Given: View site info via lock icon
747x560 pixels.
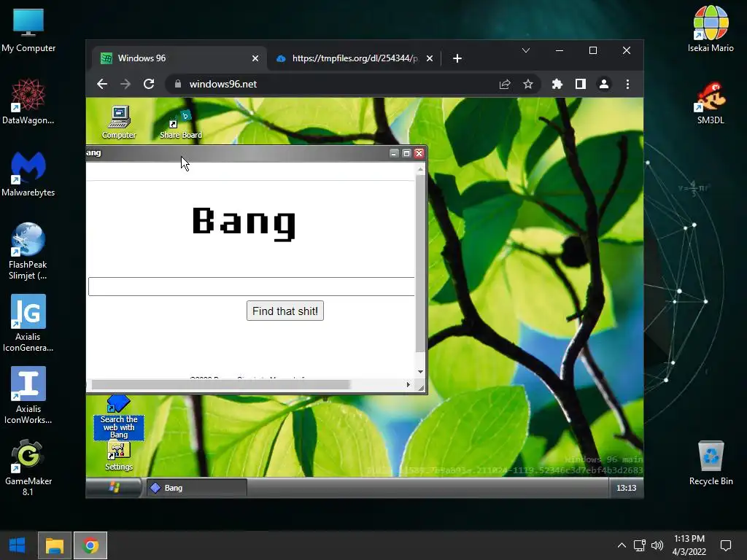Looking at the screenshot, I should pyautogui.click(x=178, y=85).
